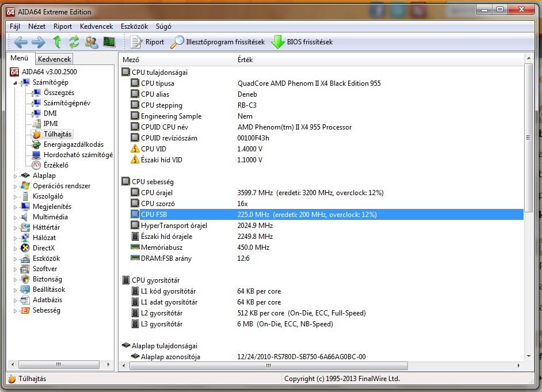This screenshot has width=542, height=392.
Task: Click the Mező column header
Action: pos(177,59)
